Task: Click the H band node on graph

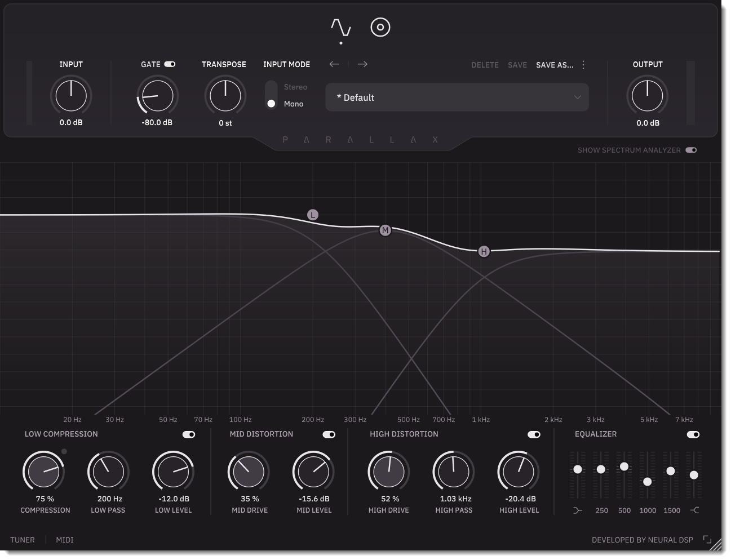Action: pos(484,251)
